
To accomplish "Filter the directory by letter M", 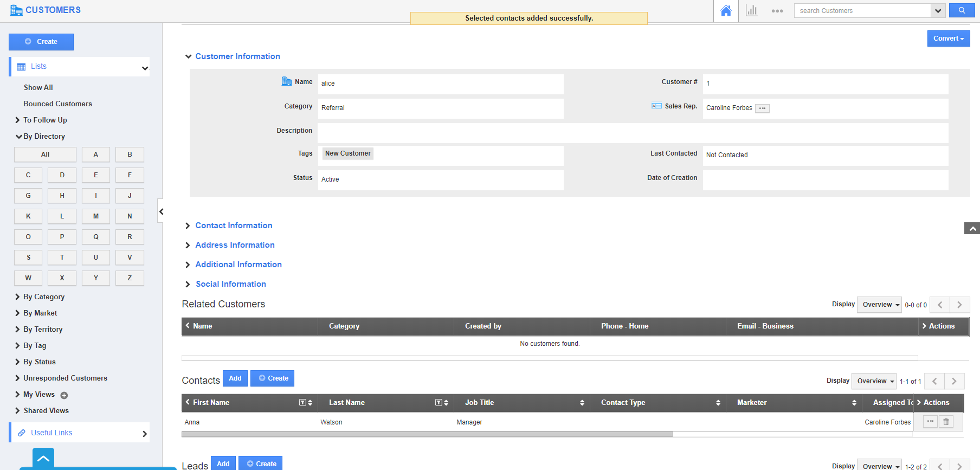I will coord(96,216).
